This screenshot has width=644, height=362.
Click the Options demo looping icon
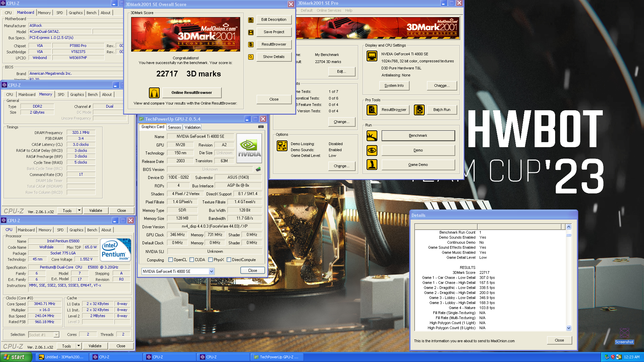click(x=282, y=146)
